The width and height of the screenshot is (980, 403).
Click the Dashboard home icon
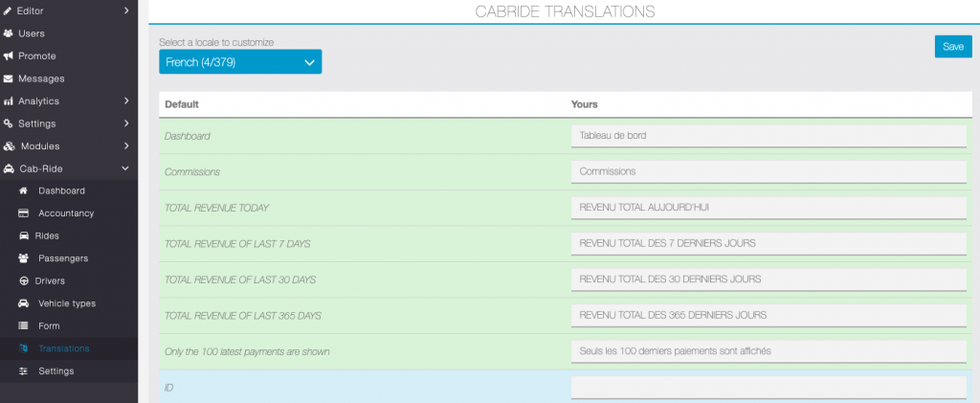click(24, 190)
